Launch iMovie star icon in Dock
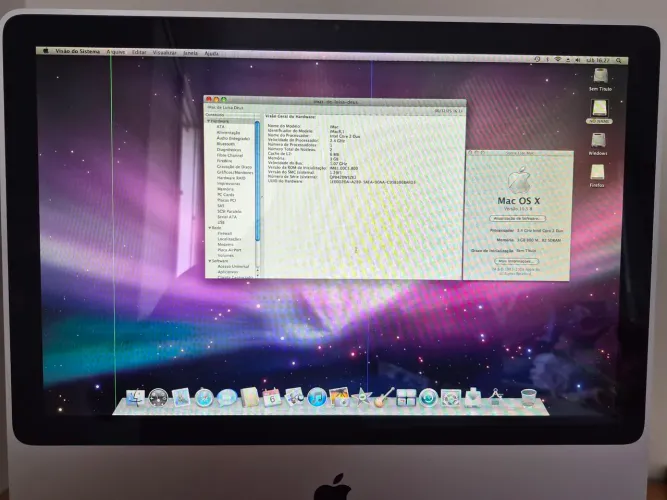Viewport: 667px width, 500px height. pyautogui.click(x=362, y=398)
